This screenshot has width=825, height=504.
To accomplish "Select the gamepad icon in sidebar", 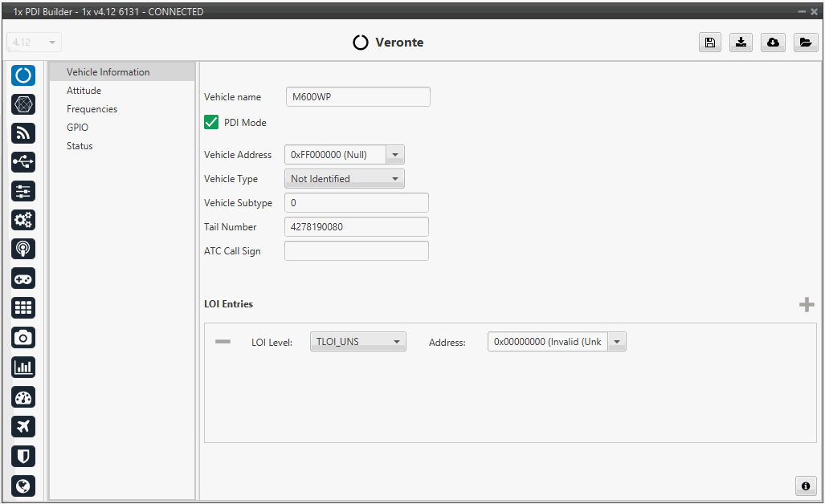I will (x=23, y=278).
